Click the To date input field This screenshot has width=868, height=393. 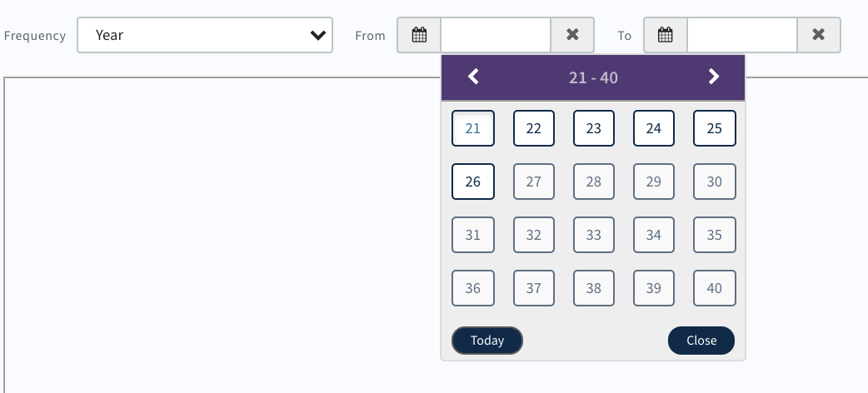coord(742,35)
